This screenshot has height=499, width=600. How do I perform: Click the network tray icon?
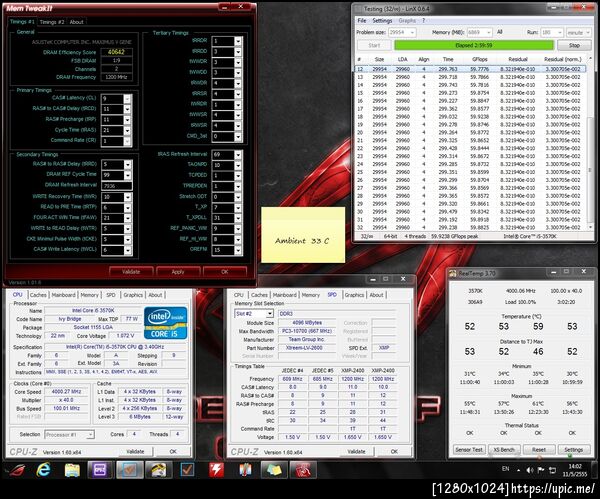(552, 470)
